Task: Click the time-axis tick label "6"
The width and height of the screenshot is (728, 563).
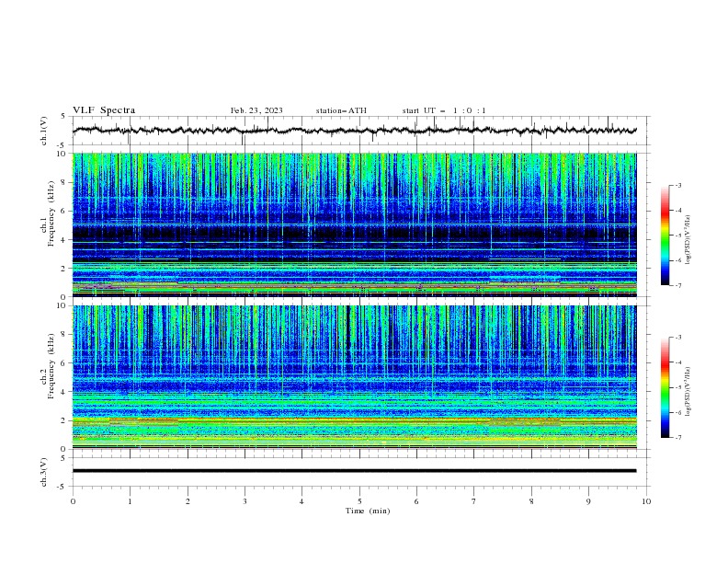Action: click(x=416, y=501)
